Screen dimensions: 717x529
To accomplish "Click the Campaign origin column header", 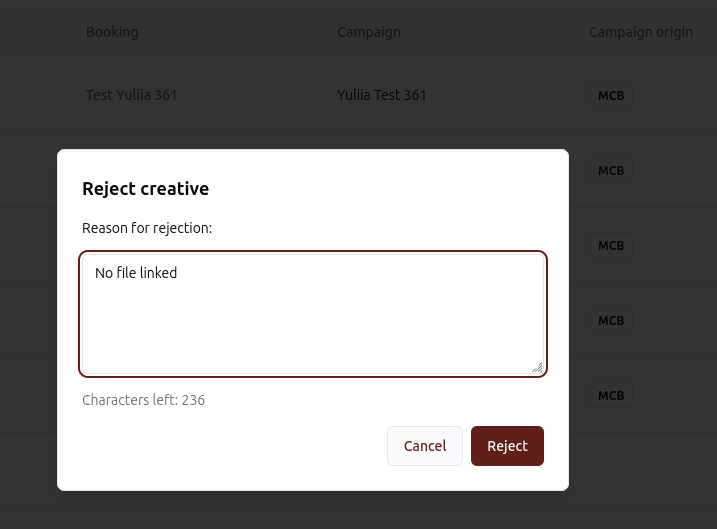I will (640, 32).
